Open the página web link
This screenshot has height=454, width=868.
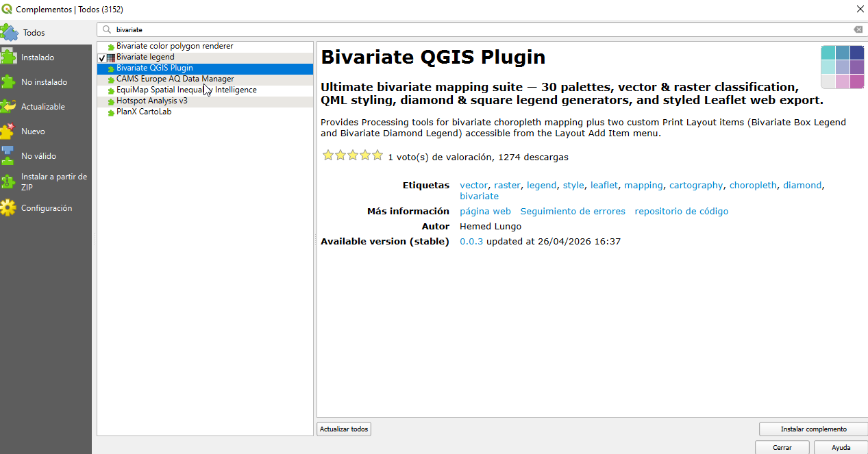point(485,212)
